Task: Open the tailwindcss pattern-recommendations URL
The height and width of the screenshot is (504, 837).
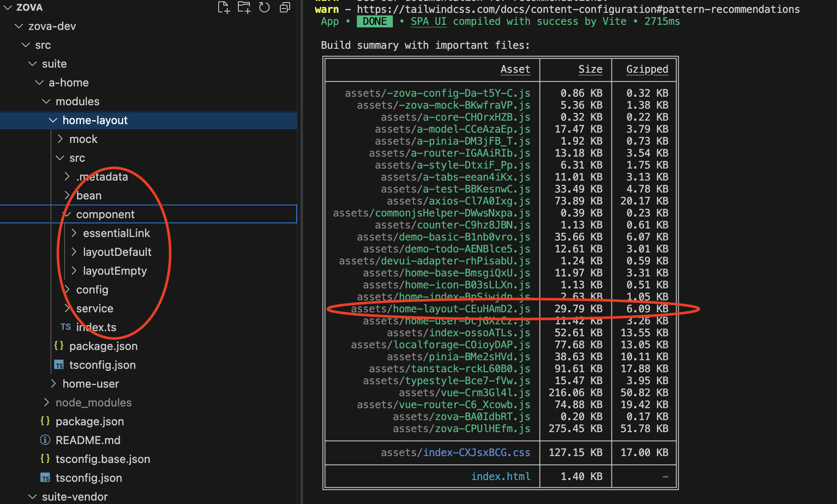Action: [x=578, y=9]
